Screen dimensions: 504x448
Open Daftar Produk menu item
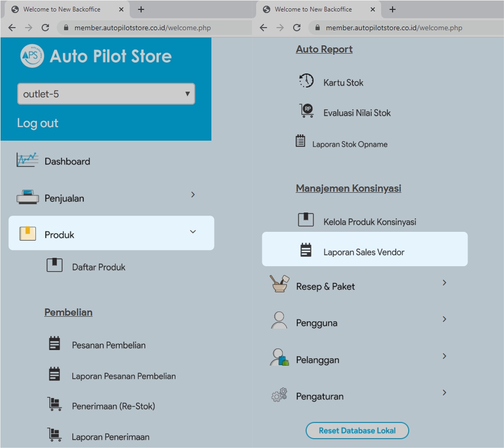(x=99, y=267)
